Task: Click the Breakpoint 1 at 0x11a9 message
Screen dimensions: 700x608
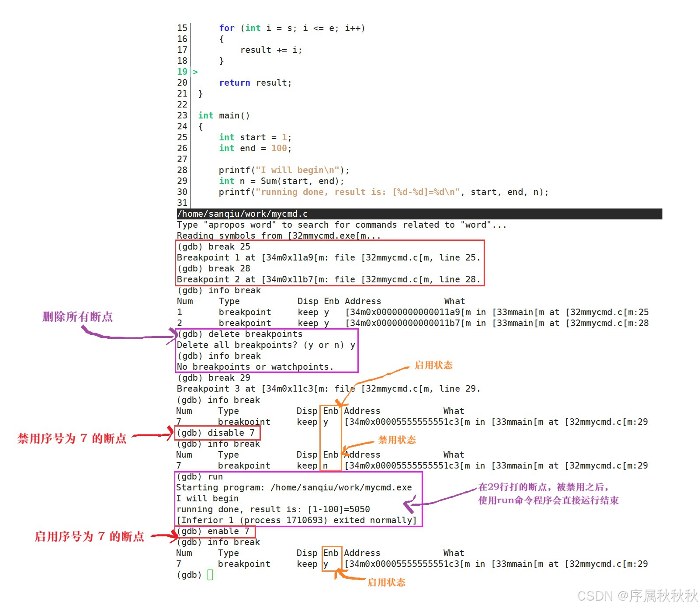Action: [329, 257]
